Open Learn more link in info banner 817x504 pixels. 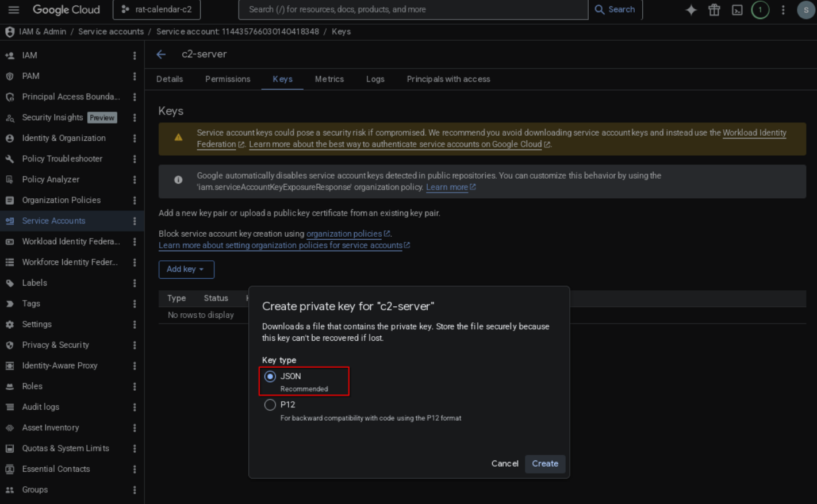447,187
